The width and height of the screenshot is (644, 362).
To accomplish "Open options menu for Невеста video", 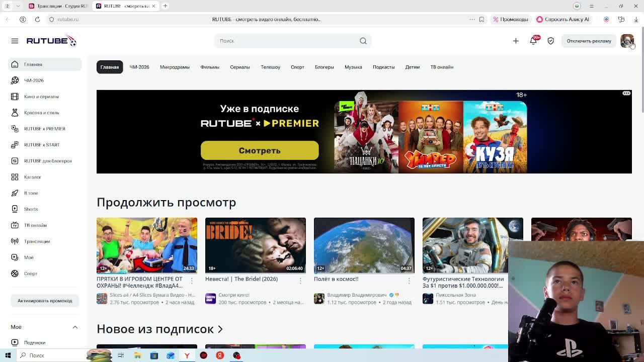I will tap(300, 281).
